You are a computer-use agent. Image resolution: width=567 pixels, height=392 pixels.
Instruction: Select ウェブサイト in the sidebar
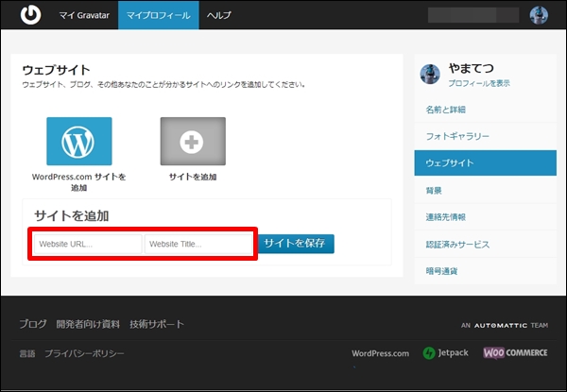[486, 163]
